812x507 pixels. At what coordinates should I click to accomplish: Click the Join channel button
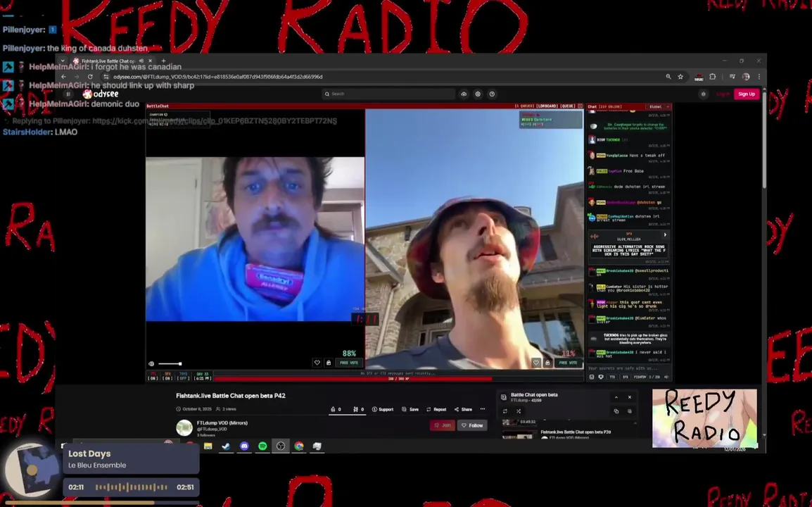(443, 425)
